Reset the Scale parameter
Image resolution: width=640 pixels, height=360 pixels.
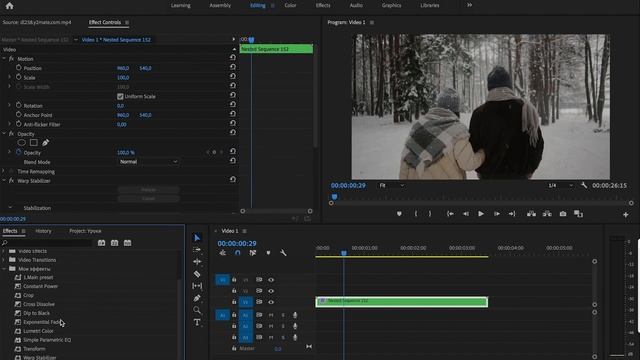click(233, 76)
